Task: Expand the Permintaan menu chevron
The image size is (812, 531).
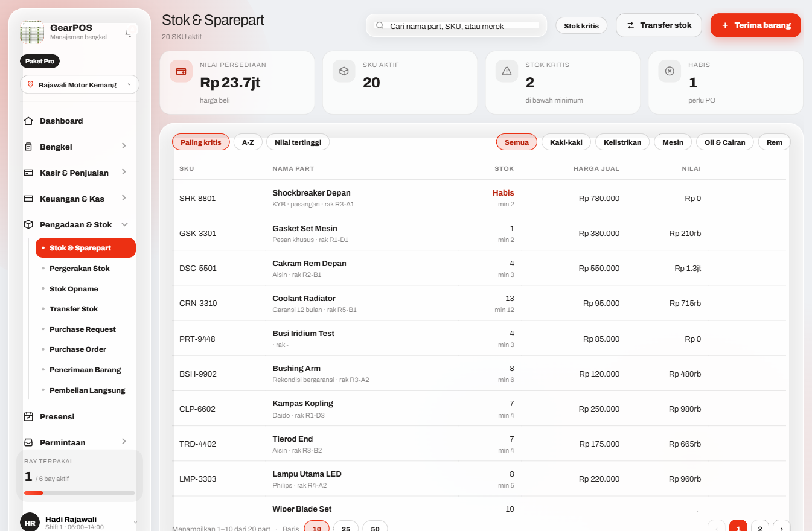Action: [x=124, y=442]
